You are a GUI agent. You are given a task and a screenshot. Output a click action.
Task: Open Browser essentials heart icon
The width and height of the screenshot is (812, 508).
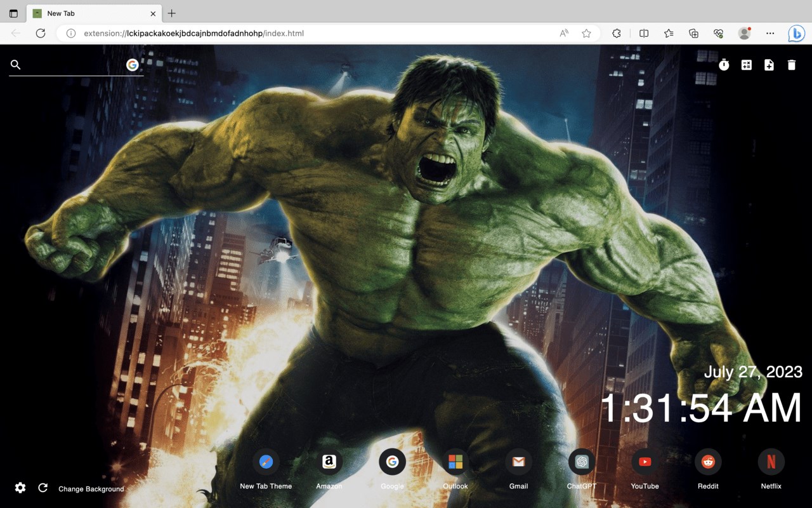[x=718, y=33]
